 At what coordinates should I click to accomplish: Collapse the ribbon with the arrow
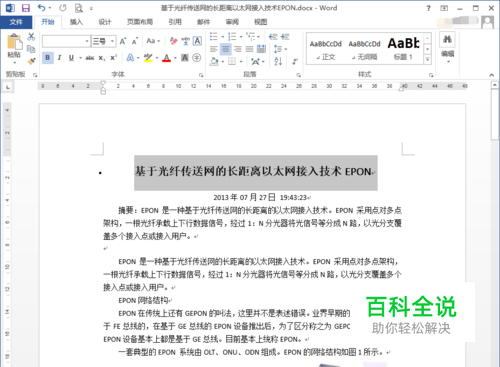[x=491, y=75]
